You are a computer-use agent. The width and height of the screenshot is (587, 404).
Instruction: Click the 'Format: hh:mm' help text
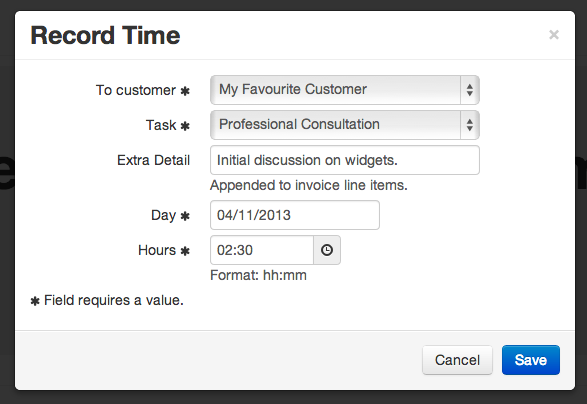click(x=258, y=275)
